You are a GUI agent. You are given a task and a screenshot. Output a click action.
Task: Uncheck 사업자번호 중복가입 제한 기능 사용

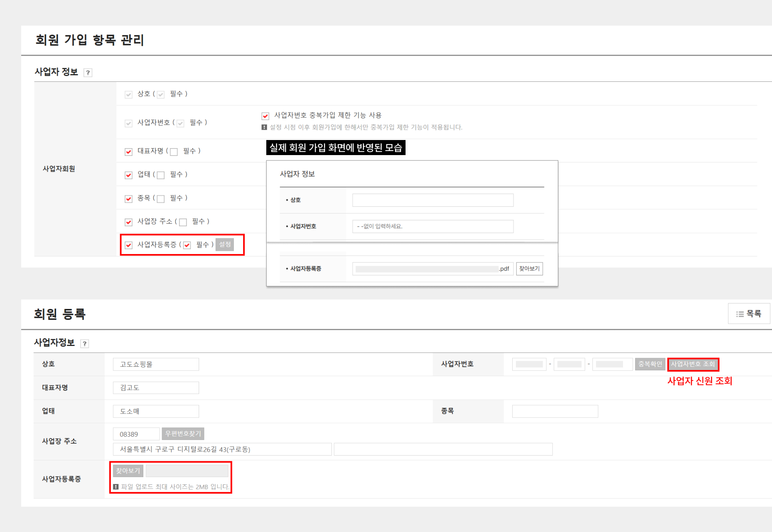click(265, 116)
